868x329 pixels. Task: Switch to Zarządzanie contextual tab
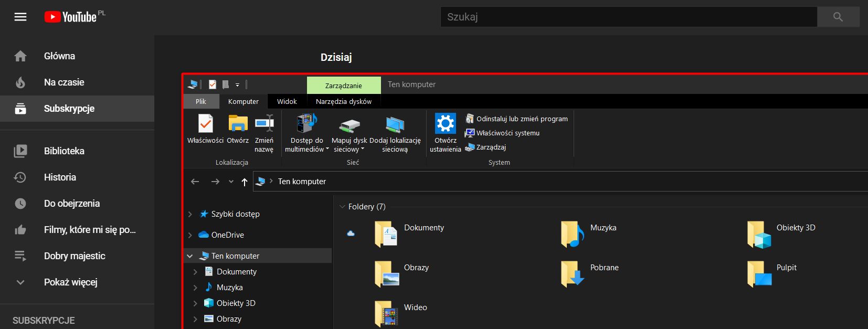point(344,85)
